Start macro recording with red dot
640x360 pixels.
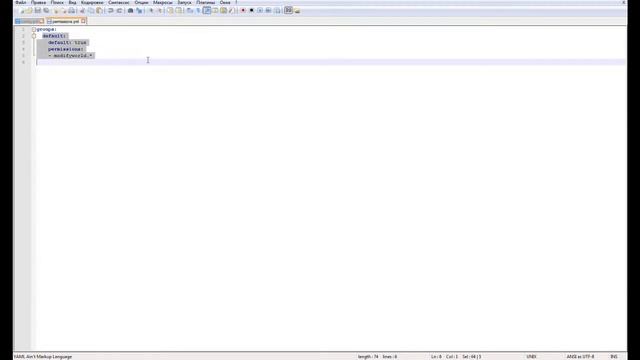click(243, 11)
